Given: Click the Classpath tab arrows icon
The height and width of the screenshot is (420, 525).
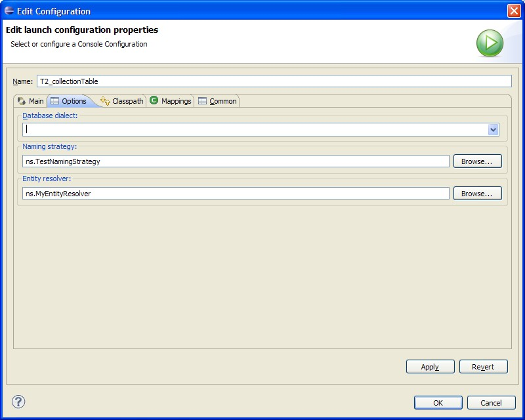Looking at the screenshot, I should (x=105, y=101).
